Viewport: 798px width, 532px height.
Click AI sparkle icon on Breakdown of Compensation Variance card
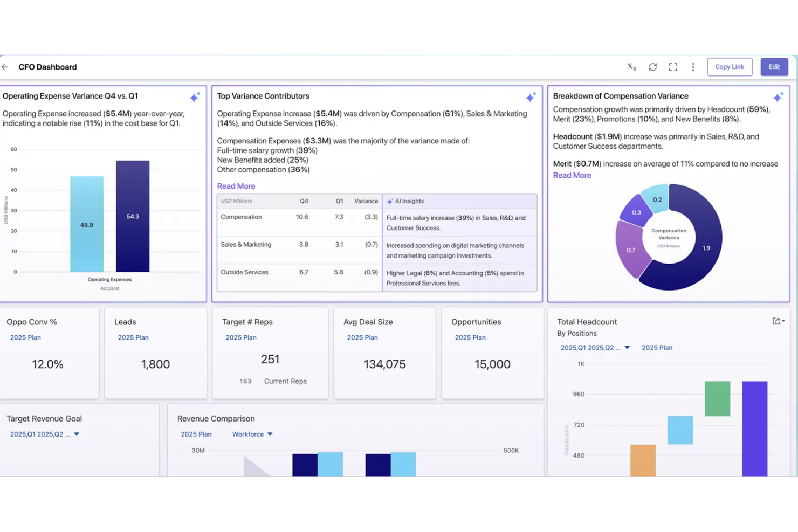778,97
